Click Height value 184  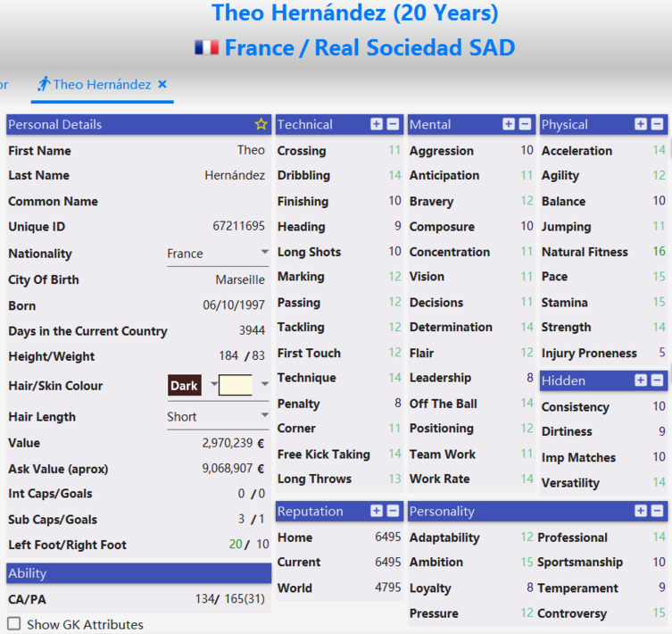(228, 355)
